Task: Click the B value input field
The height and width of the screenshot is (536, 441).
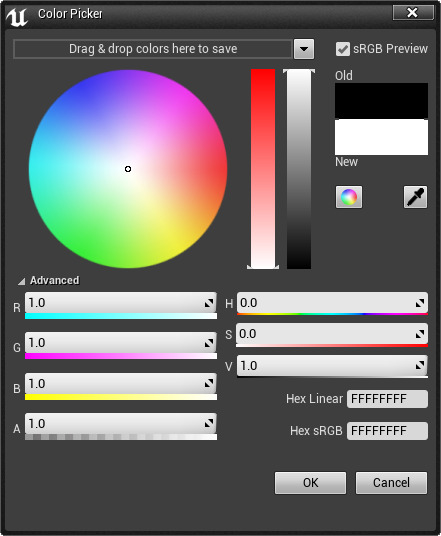Action: coord(121,384)
